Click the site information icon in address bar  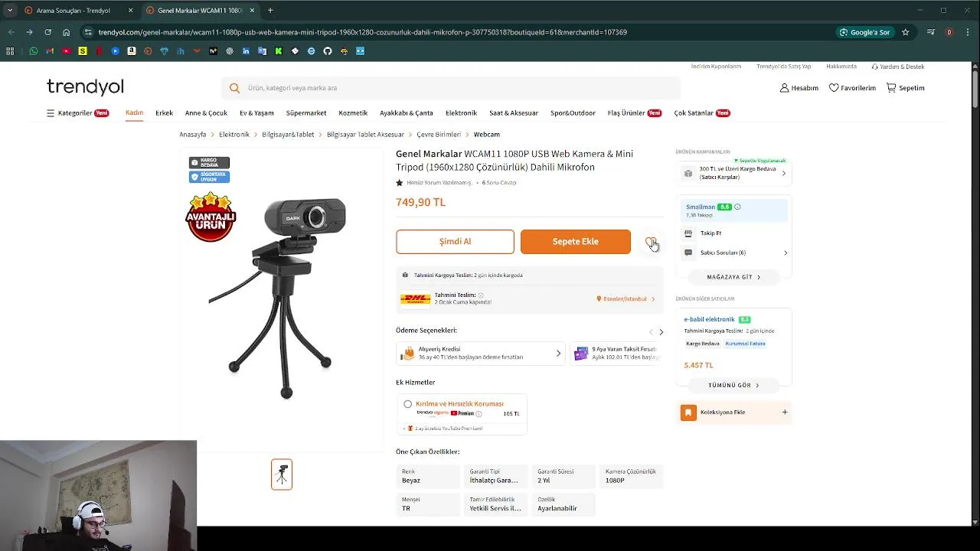88,32
